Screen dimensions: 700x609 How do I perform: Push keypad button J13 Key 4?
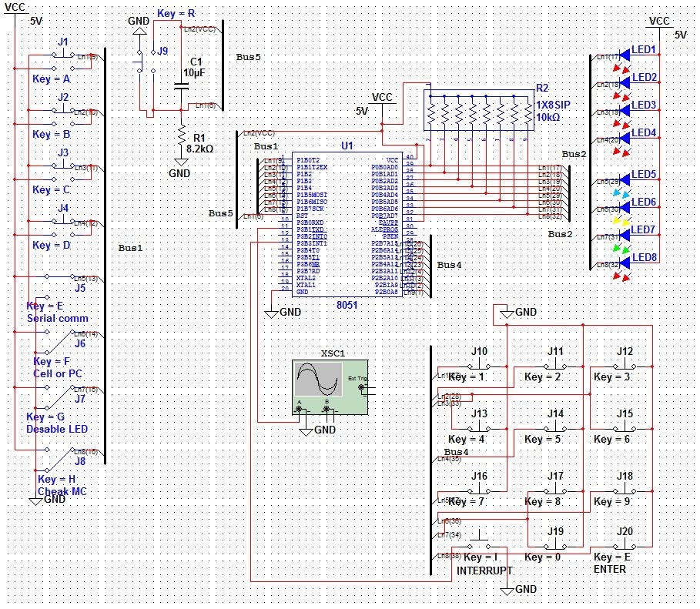point(479,427)
